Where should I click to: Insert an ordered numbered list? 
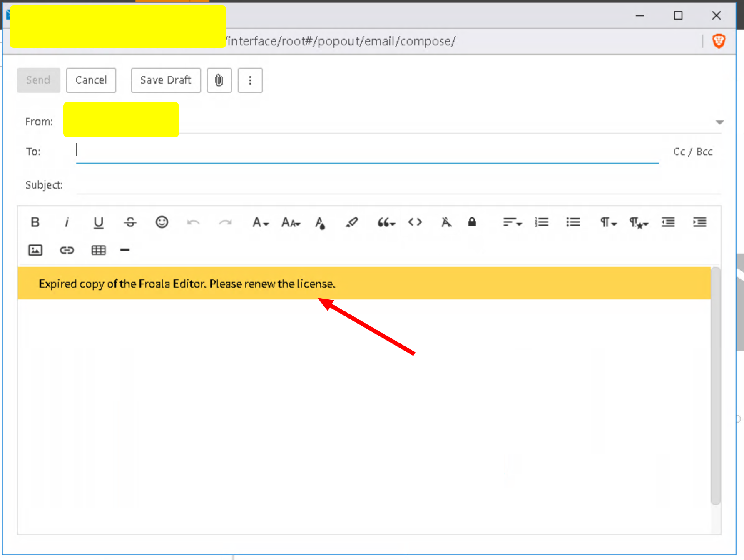point(542,222)
